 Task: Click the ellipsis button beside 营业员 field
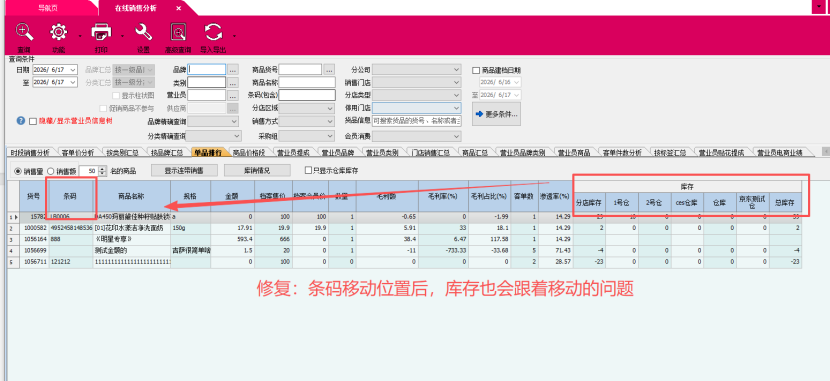point(233,95)
